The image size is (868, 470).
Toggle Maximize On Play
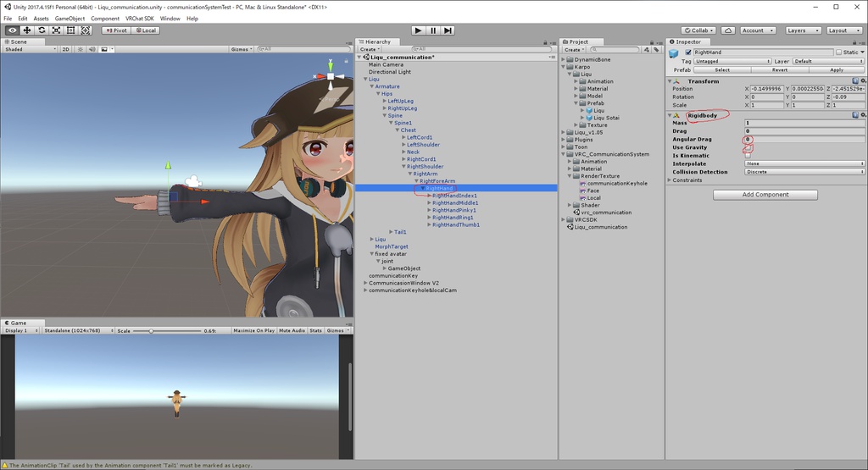[x=254, y=330]
